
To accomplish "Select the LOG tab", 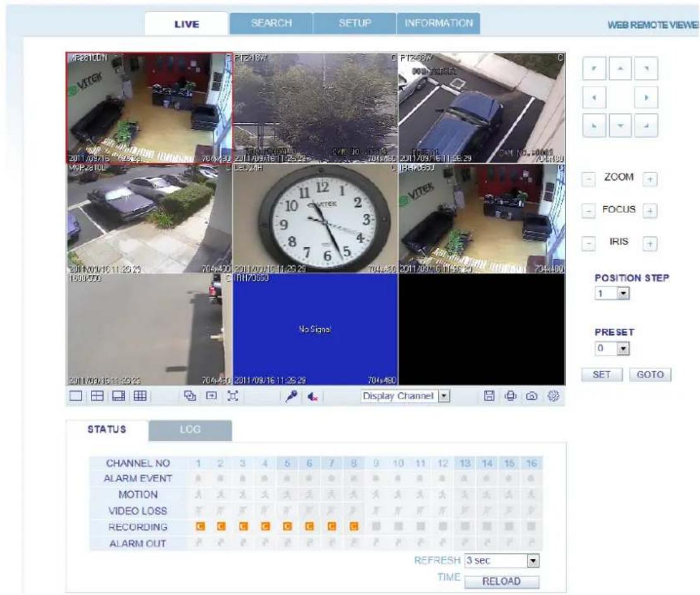I will pyautogui.click(x=190, y=430).
